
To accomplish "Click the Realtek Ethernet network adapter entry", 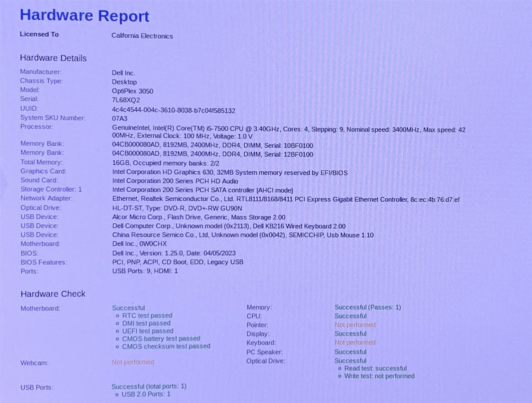I will [286, 199].
